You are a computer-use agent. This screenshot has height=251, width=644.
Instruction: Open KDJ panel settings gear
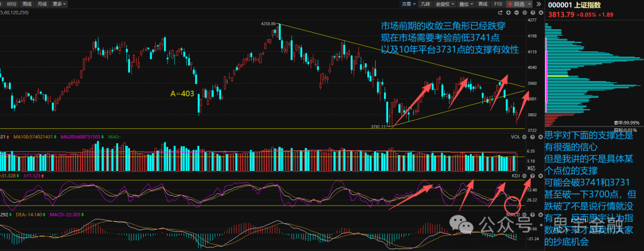pyautogui.click(x=525, y=176)
